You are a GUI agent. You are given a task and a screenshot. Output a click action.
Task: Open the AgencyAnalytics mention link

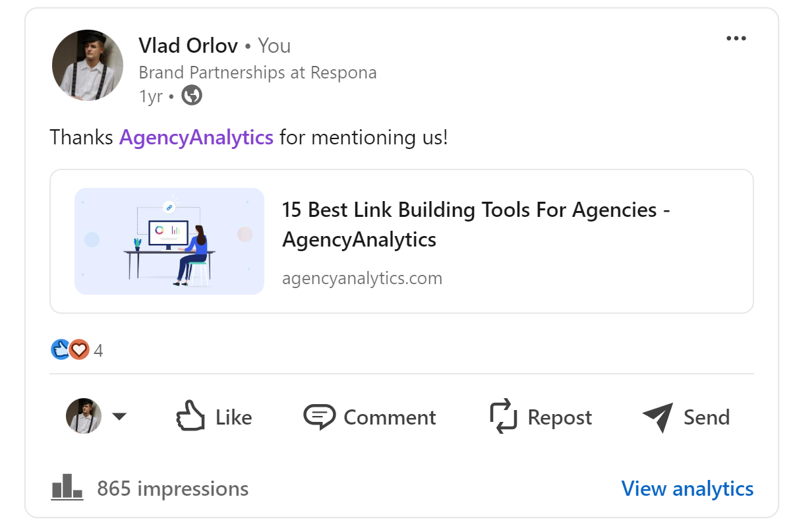click(196, 137)
